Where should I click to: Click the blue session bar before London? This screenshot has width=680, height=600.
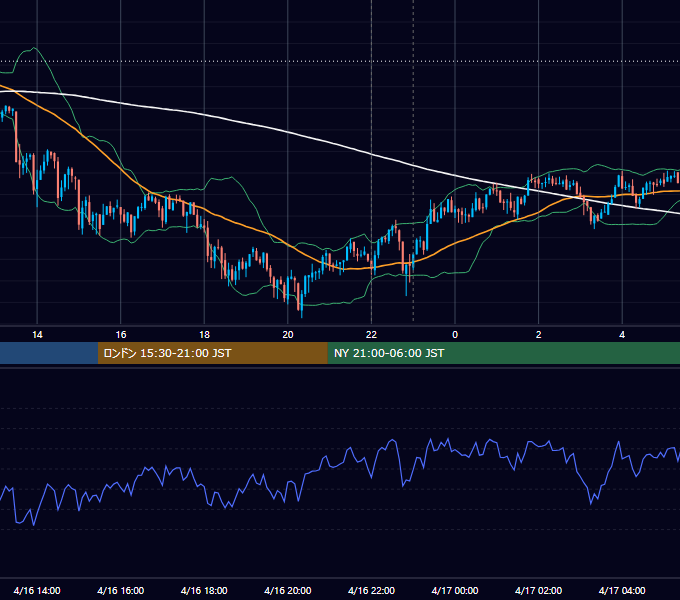pyautogui.click(x=49, y=353)
